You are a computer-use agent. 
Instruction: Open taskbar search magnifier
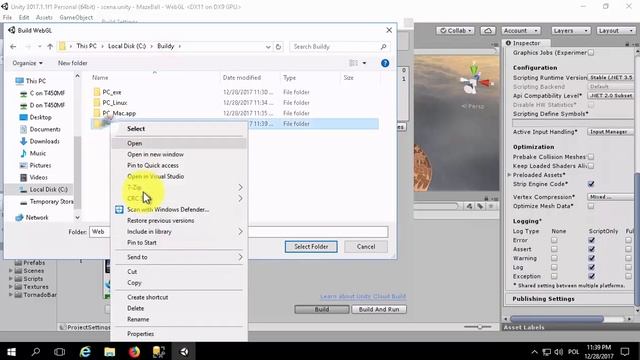pos(36,351)
